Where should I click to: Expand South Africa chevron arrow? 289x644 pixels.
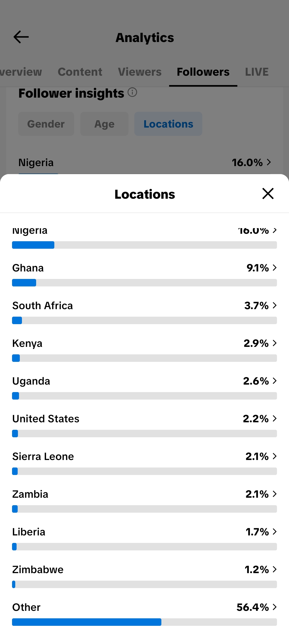coord(275,305)
